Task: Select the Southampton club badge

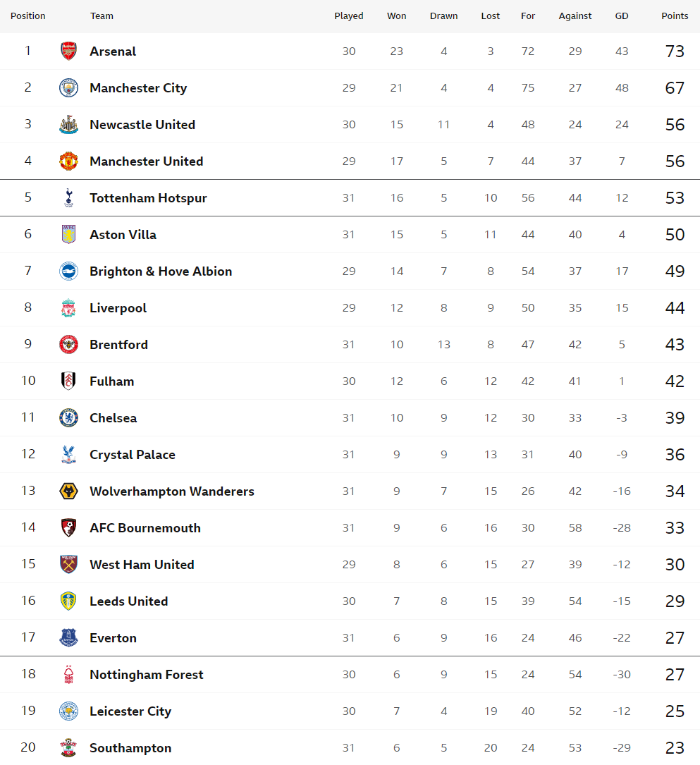Action: [x=68, y=747]
